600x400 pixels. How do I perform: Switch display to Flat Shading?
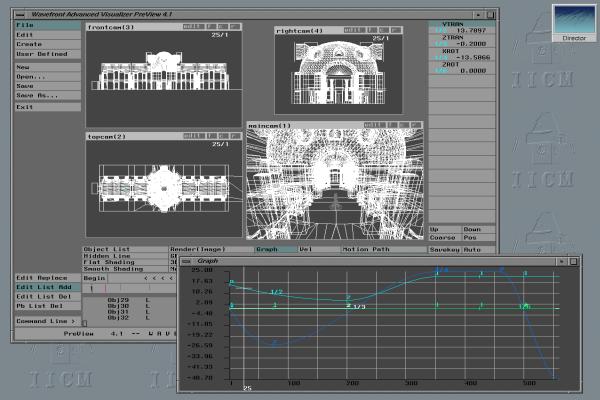coord(125,262)
